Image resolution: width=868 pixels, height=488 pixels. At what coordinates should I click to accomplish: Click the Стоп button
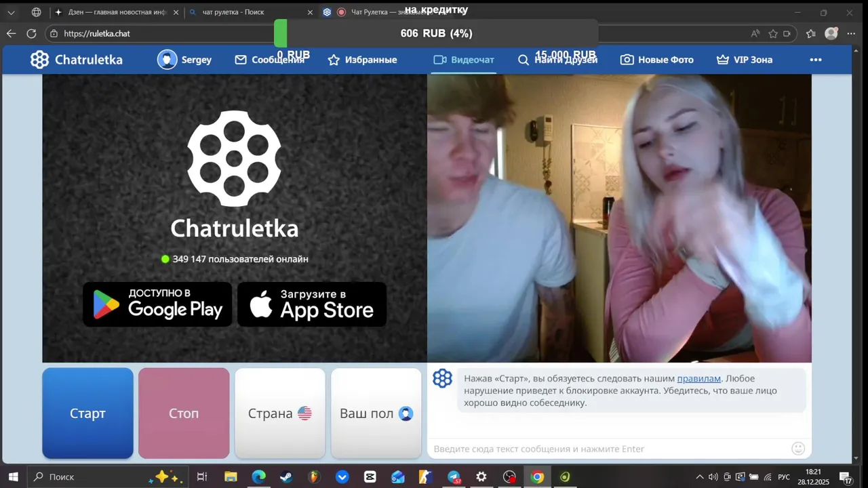(x=184, y=413)
